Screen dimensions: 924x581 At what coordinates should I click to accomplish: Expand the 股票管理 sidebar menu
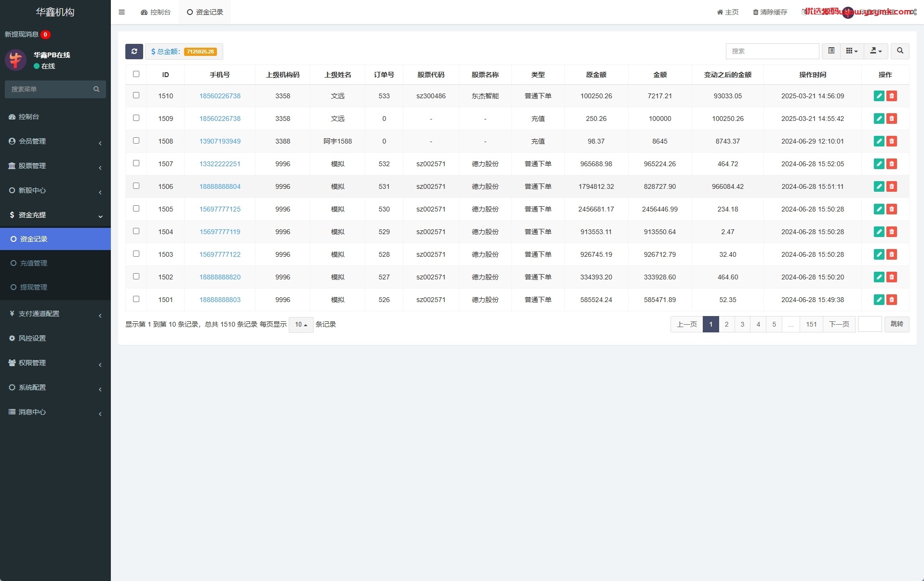[55, 166]
